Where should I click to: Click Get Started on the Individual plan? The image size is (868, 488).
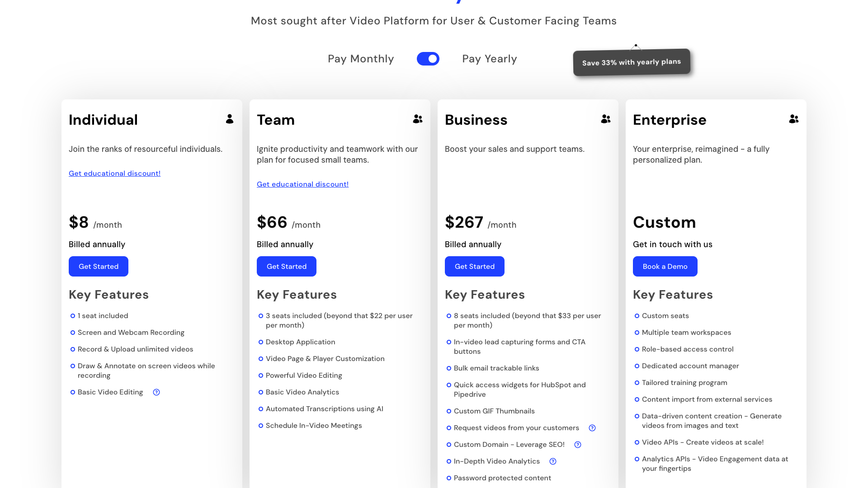98,266
